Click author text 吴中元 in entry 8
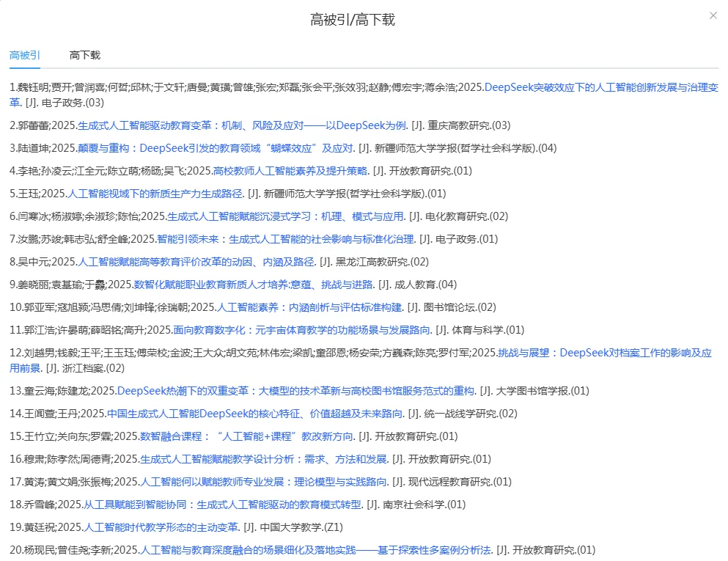728x561 pixels. click(x=33, y=262)
